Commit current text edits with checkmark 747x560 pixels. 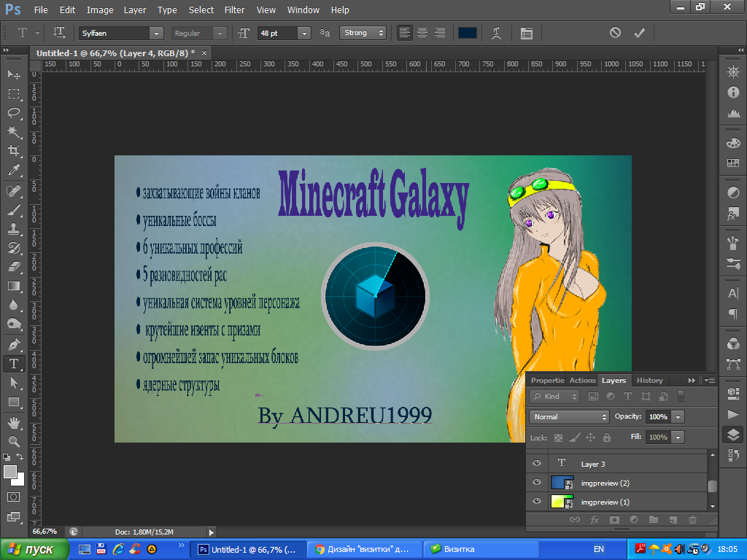click(x=639, y=32)
